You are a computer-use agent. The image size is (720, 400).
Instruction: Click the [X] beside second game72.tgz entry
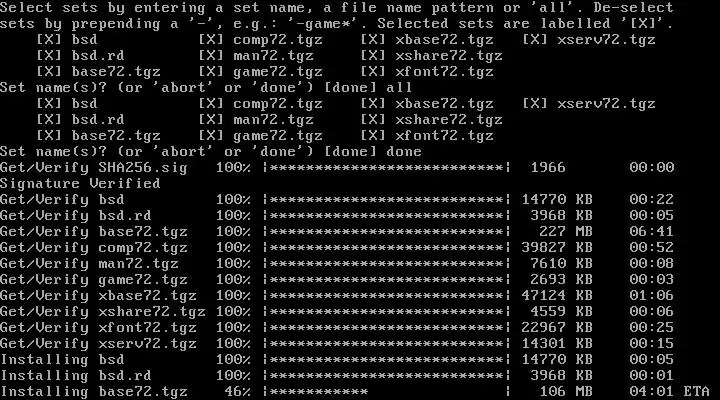[211, 136]
